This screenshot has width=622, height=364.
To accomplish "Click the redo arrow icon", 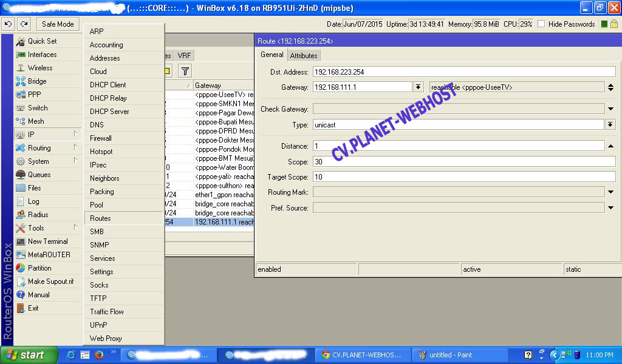I will [x=24, y=24].
